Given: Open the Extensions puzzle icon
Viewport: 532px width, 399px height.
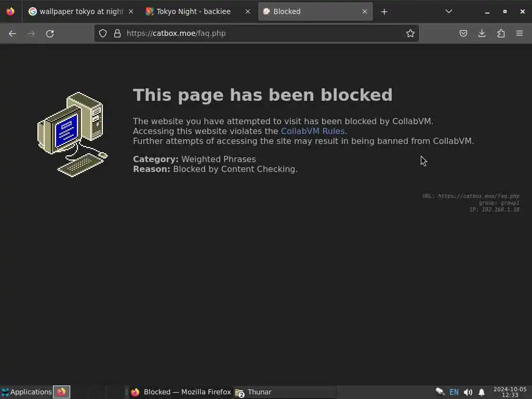Looking at the screenshot, I should pos(501,33).
